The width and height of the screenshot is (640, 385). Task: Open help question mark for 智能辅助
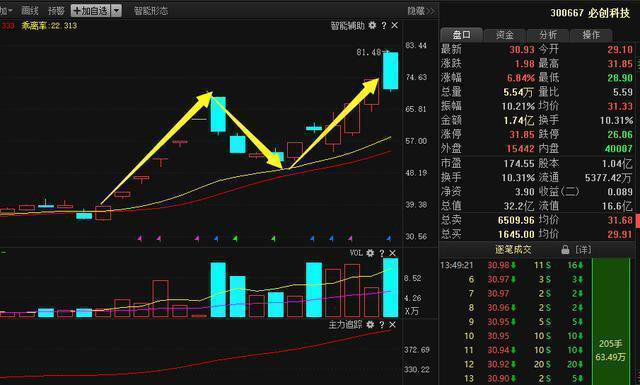(384, 25)
